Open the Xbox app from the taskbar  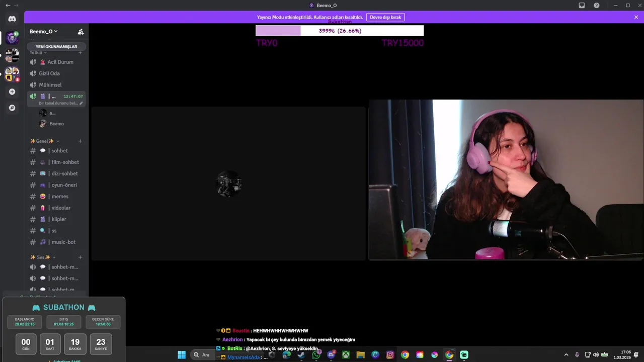[x=346, y=355]
